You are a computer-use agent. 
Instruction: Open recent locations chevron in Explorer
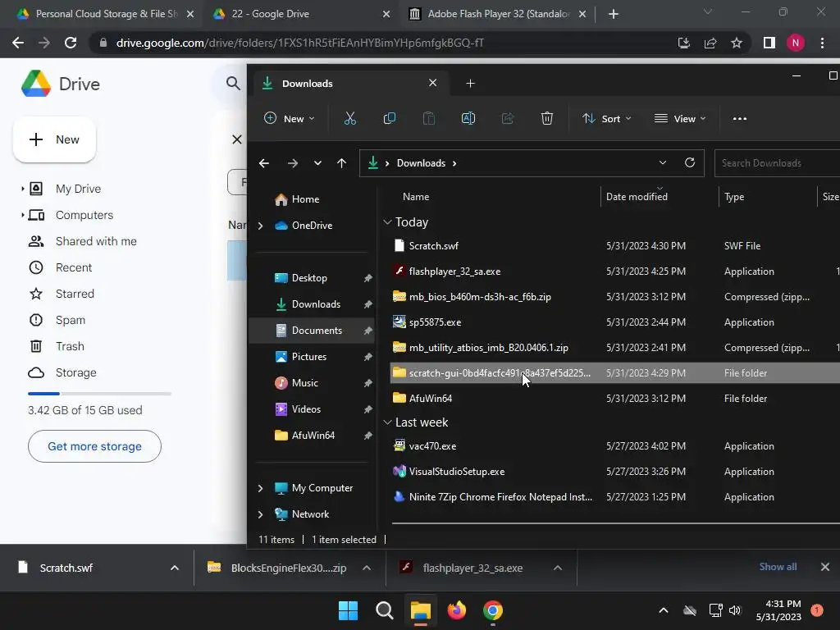coord(317,163)
